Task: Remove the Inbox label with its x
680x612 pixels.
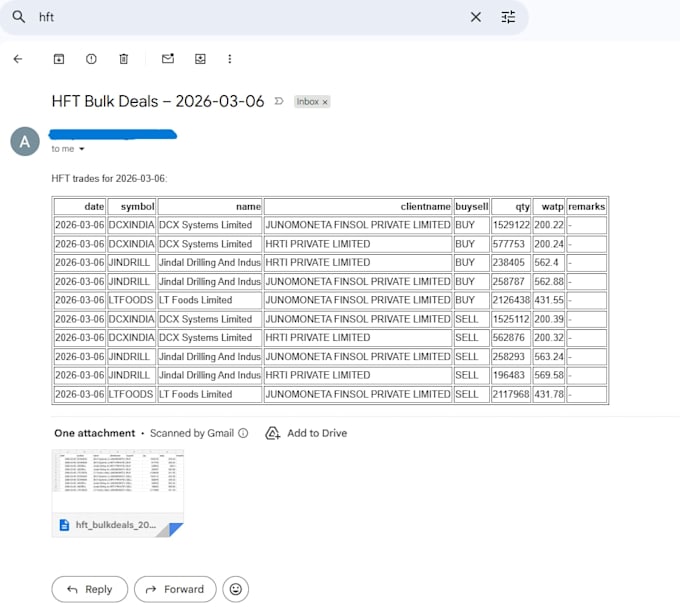Action: point(325,102)
